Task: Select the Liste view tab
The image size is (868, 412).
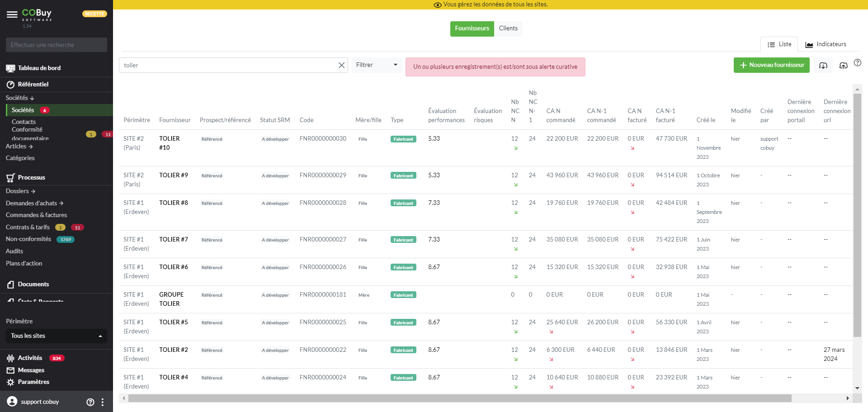Action: pos(779,44)
